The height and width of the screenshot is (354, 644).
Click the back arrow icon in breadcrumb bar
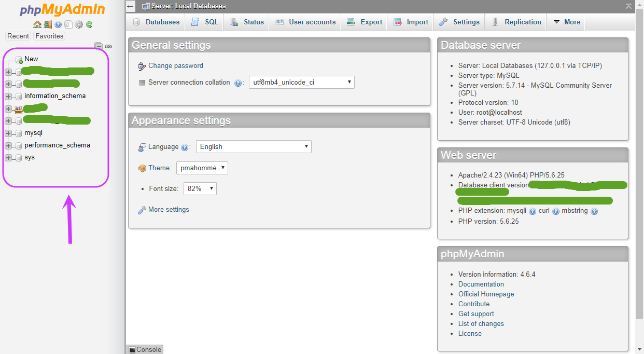click(x=131, y=6)
